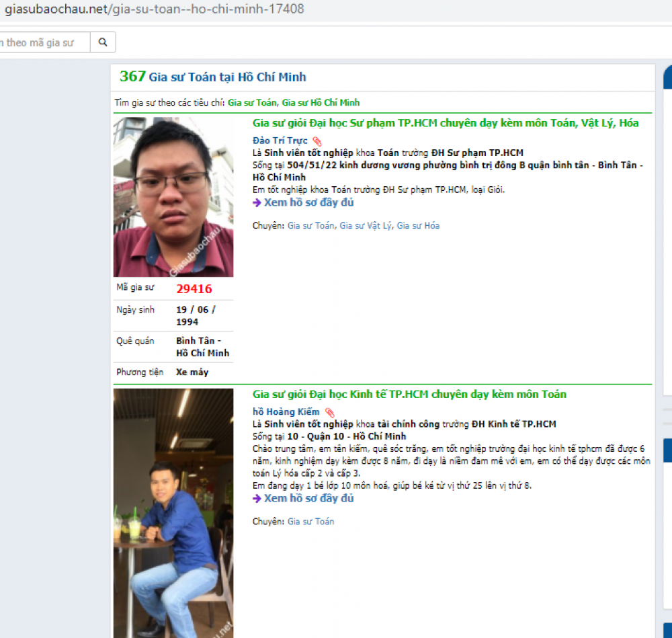View full profile of Đào Trí Trực

pos(308,202)
